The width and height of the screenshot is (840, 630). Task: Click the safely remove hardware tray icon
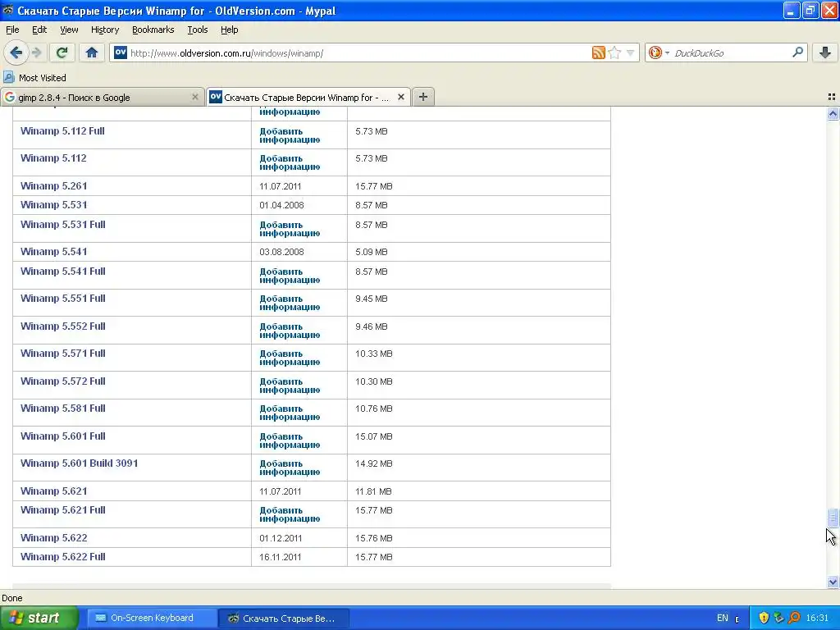tap(779, 618)
